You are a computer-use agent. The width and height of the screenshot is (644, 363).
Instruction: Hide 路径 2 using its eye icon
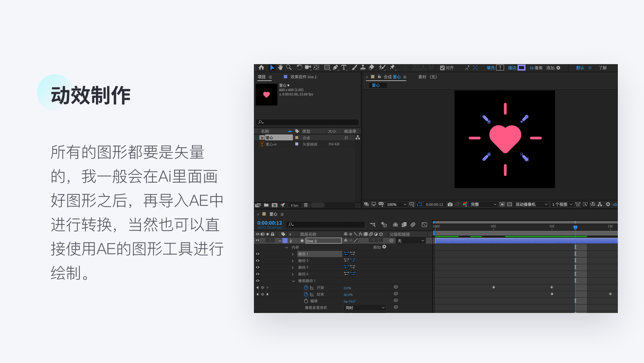click(x=258, y=261)
